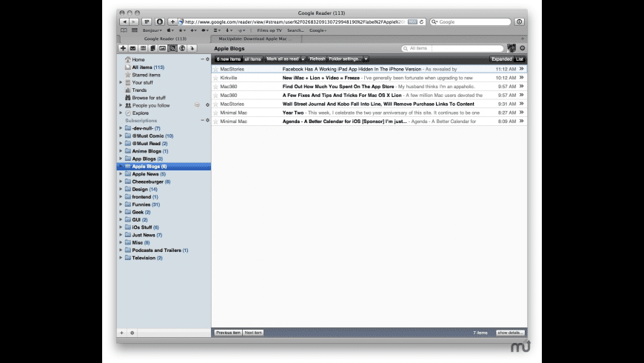Click the plus add-bookmark button beside URL
The width and height of the screenshot is (644, 363).
pyautogui.click(x=172, y=21)
